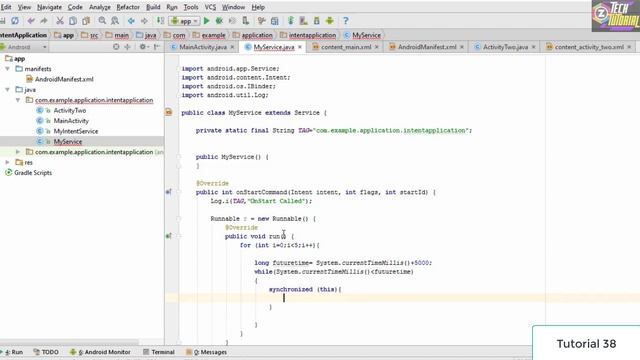
Task: Click Scroll from Source icon in project panel
Action: 116,47
